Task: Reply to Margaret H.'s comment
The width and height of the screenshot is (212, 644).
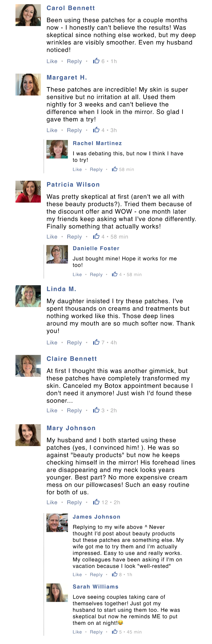Action: 74,130
